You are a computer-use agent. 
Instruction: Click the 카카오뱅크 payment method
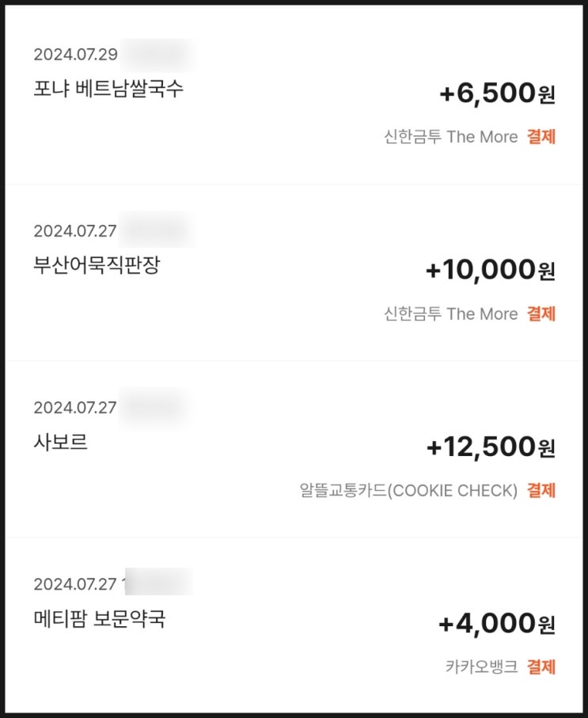click(x=481, y=667)
